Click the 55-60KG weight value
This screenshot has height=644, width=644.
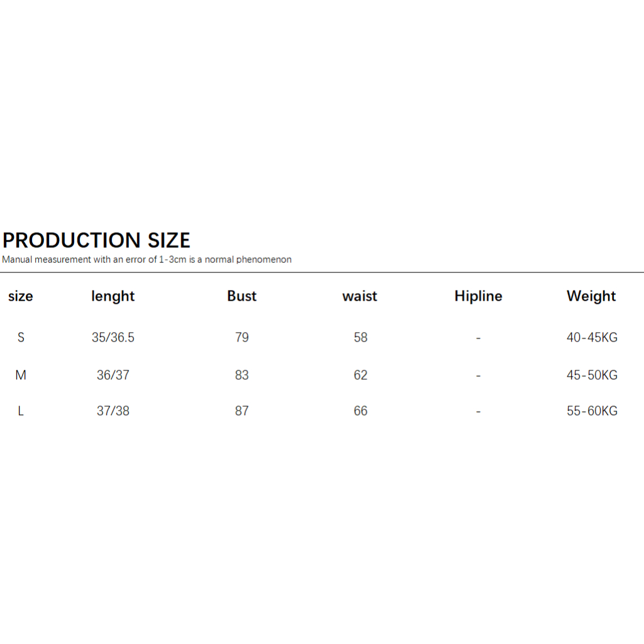point(592,411)
